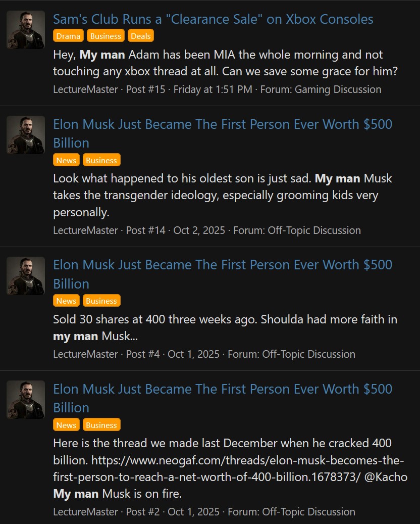420x524 pixels.
Task: Select the orange Deals tag
Action: [140, 36]
